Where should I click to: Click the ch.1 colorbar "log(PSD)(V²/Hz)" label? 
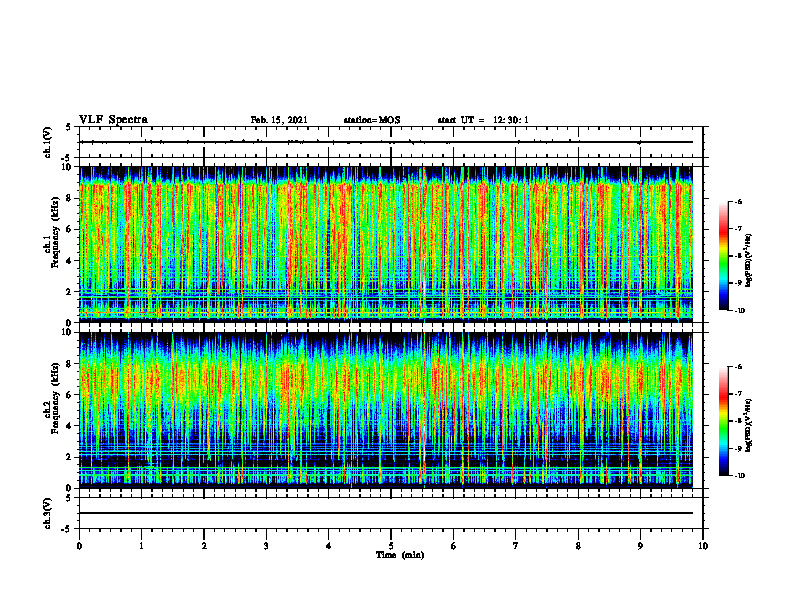tap(750, 260)
